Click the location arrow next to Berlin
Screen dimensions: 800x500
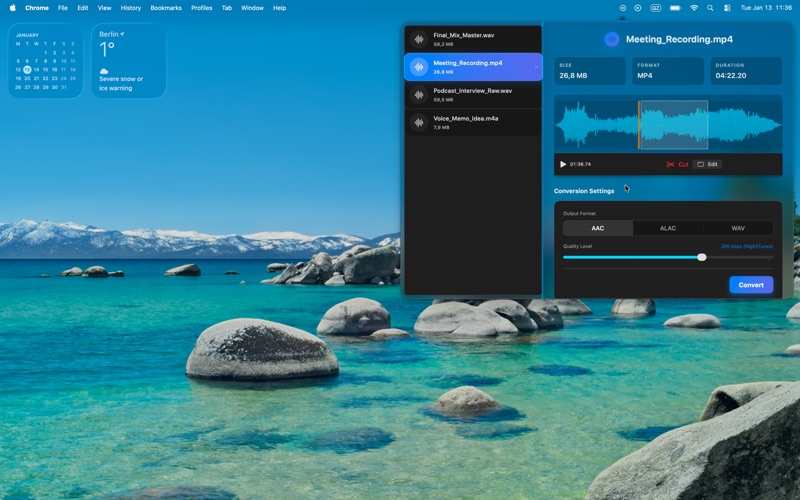[x=122, y=34]
